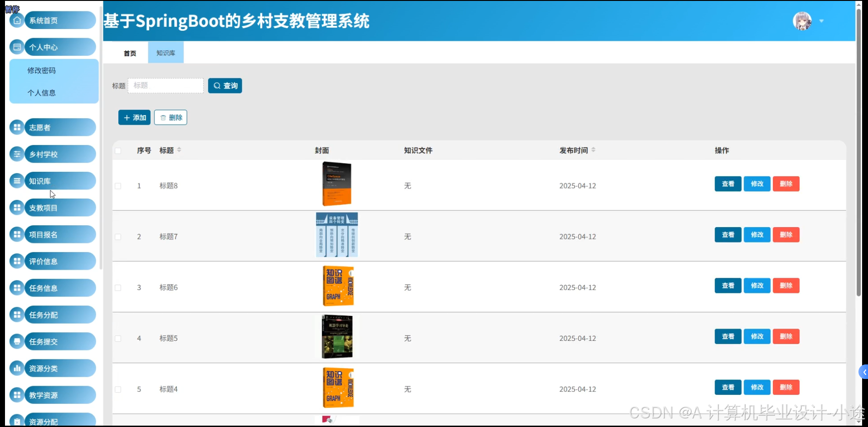Image resolution: width=868 pixels, height=427 pixels.
Task: Click the grid icon beside 教学资源
Action: [x=17, y=395]
